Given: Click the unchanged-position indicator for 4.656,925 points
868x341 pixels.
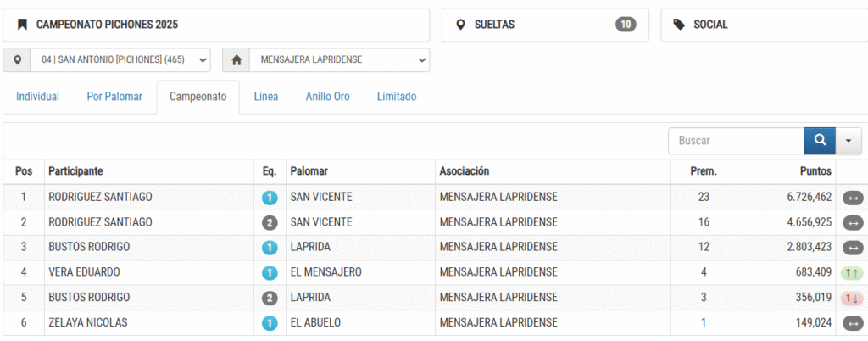Looking at the screenshot, I should point(853,223).
